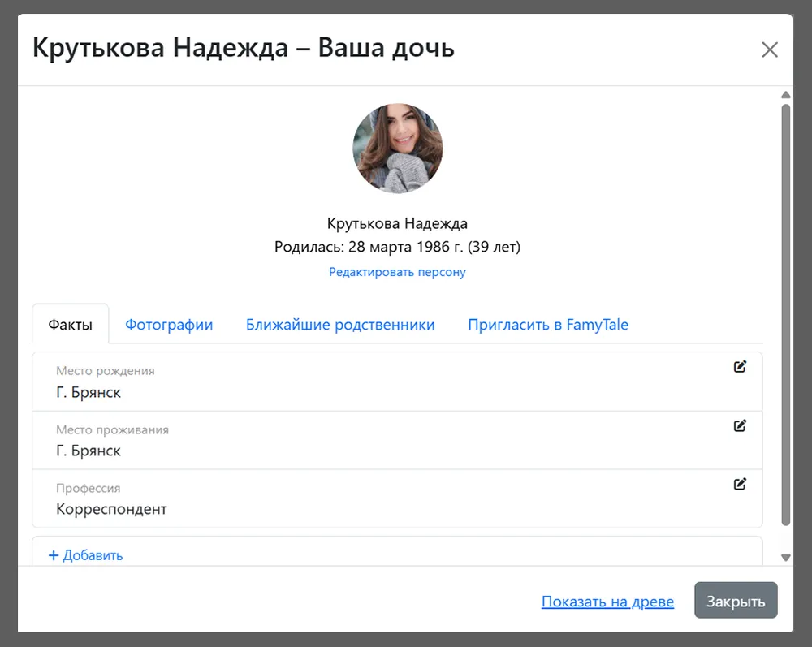The height and width of the screenshot is (647, 812).
Task: Click the Г. Брянск value under Место проживания
Action: tap(89, 451)
